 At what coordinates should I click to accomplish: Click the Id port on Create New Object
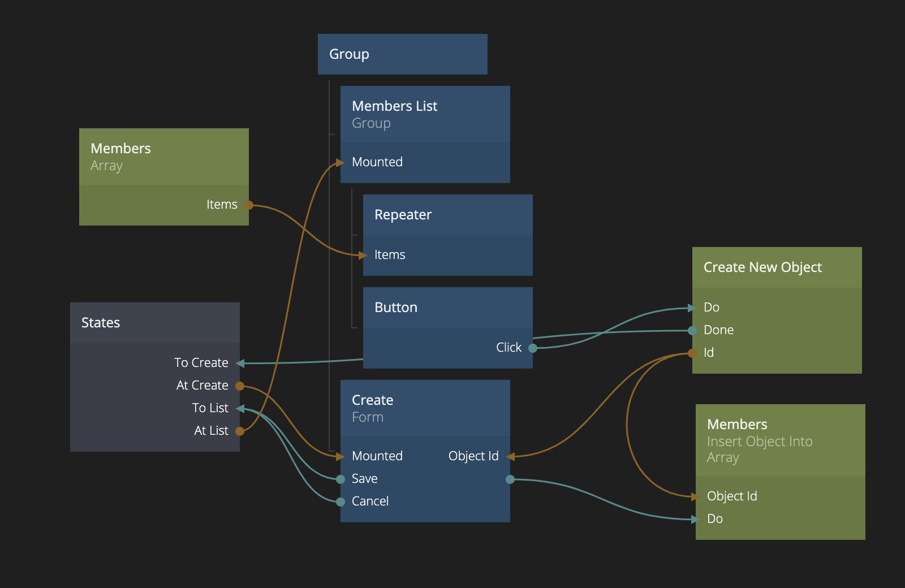point(692,353)
